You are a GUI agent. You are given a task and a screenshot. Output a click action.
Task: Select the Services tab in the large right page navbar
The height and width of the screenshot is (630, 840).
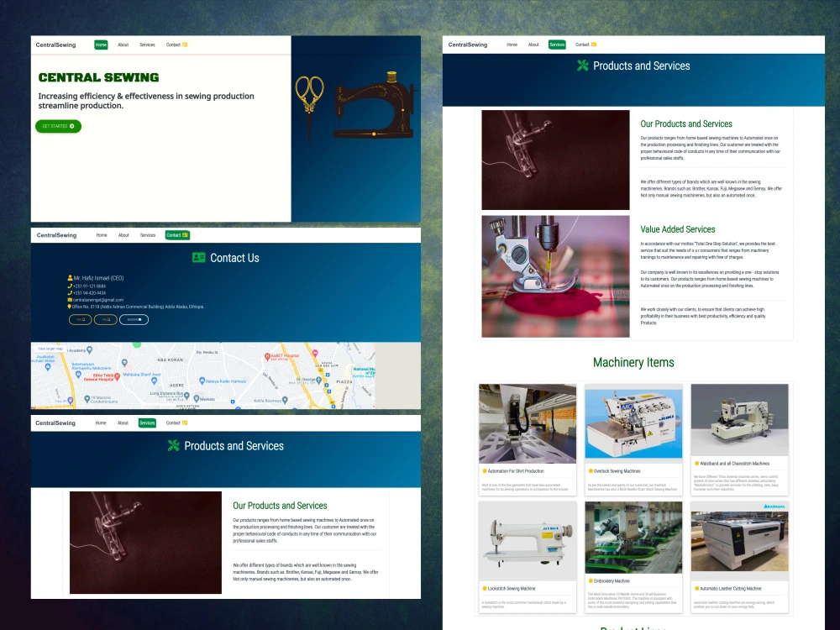pyautogui.click(x=557, y=45)
